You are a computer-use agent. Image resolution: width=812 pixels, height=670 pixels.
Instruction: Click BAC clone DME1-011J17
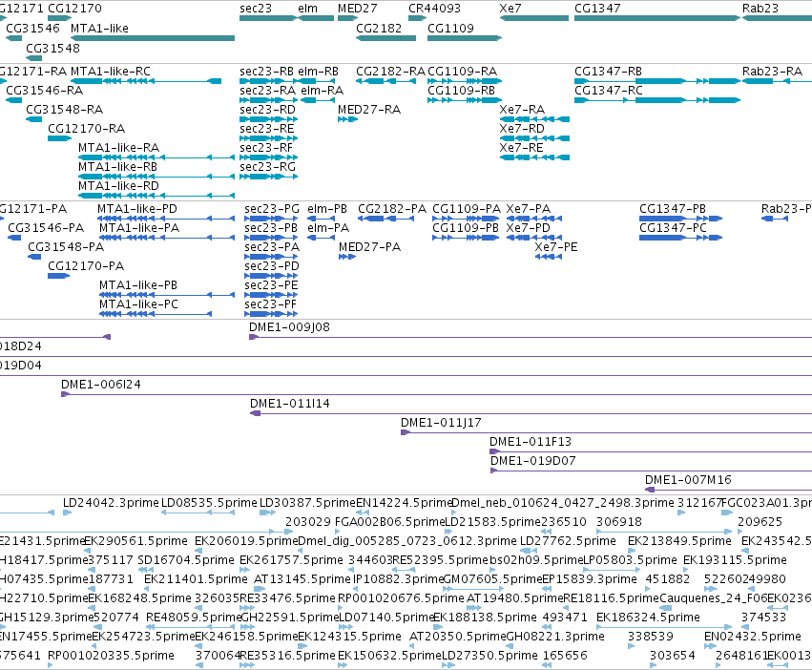(x=607, y=432)
